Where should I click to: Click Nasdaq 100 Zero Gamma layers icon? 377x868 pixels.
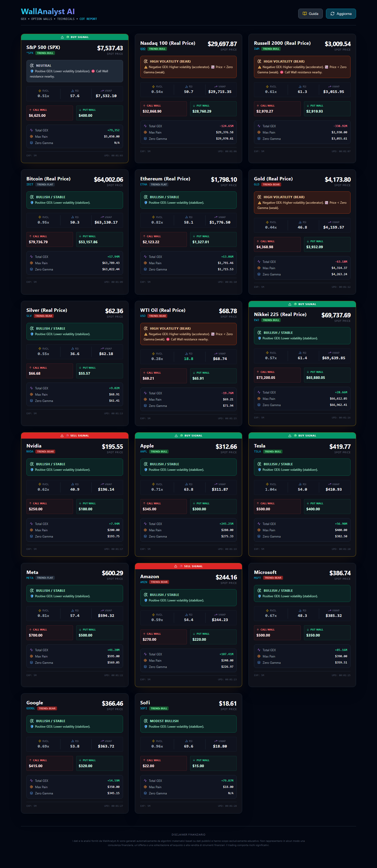pyautogui.click(x=145, y=139)
